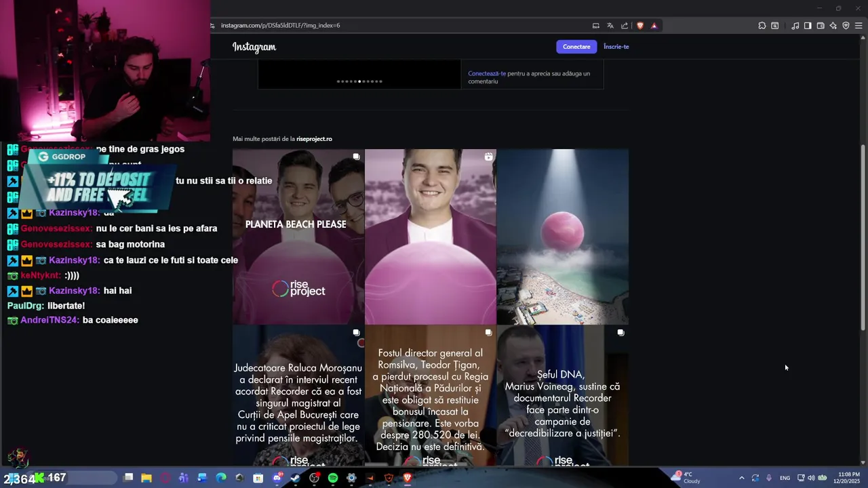
Task: Open Microsoft Edge from taskbar
Action: click(x=221, y=478)
